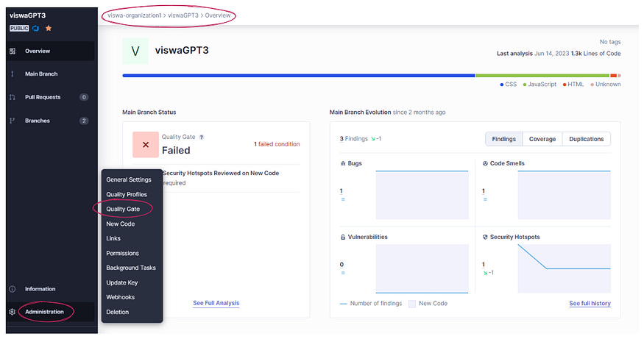644x339 pixels.
Task: Click the V project avatar
Action: pos(135,51)
